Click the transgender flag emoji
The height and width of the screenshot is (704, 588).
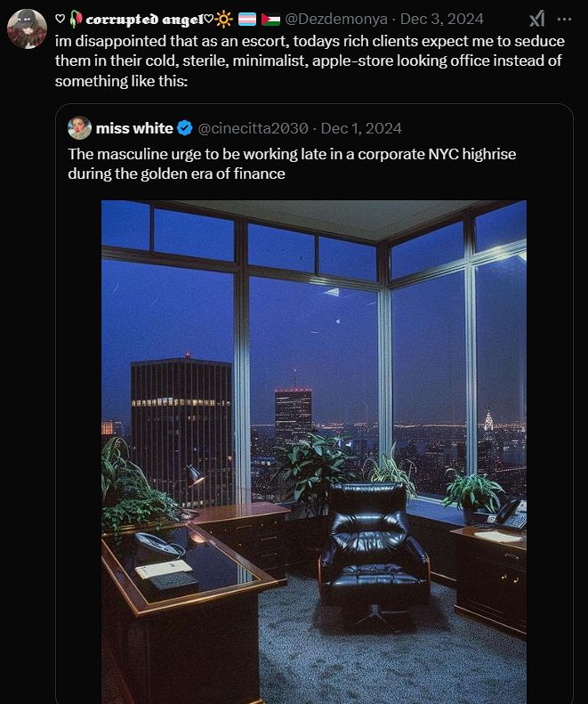pos(246,19)
